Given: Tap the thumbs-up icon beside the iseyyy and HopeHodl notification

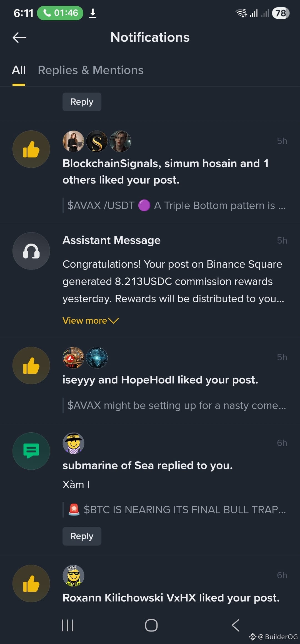Looking at the screenshot, I should pos(31,365).
